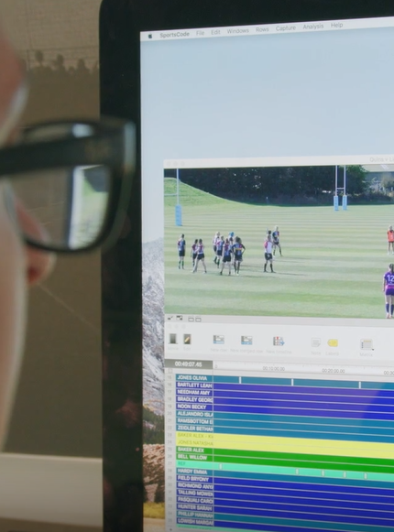
Task: Open the Capture menu
Action: (x=286, y=28)
